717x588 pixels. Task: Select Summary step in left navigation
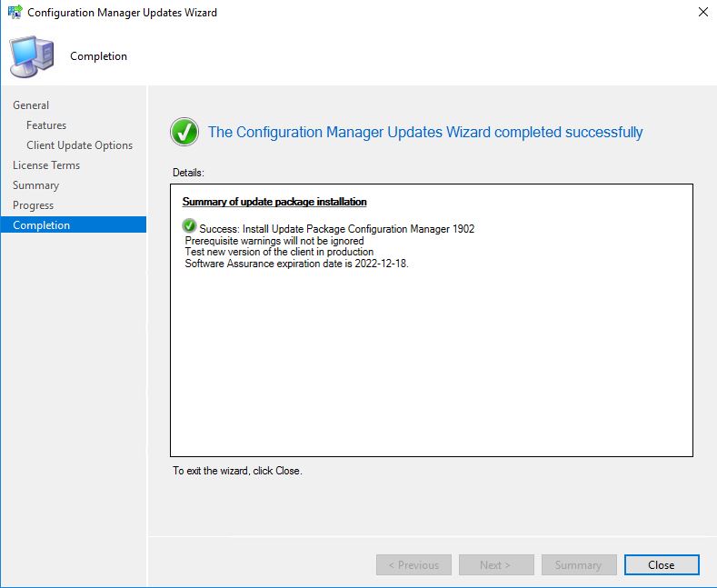tap(35, 185)
